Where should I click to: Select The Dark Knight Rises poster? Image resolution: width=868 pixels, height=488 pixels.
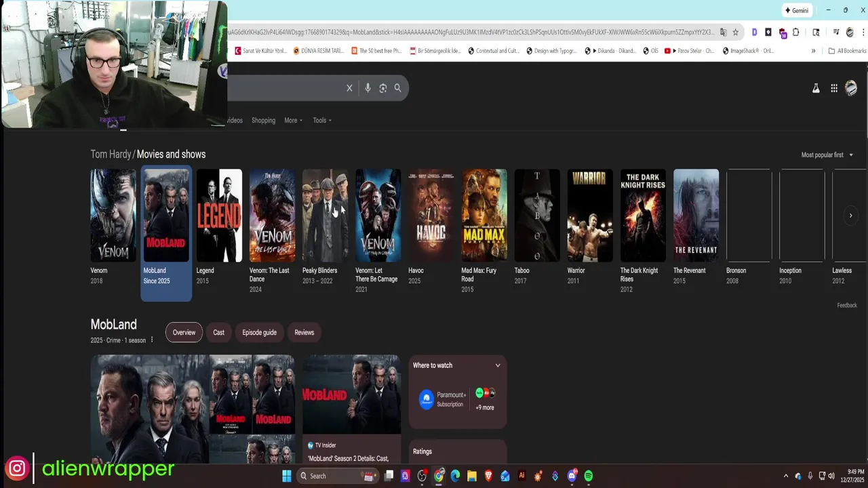point(643,216)
